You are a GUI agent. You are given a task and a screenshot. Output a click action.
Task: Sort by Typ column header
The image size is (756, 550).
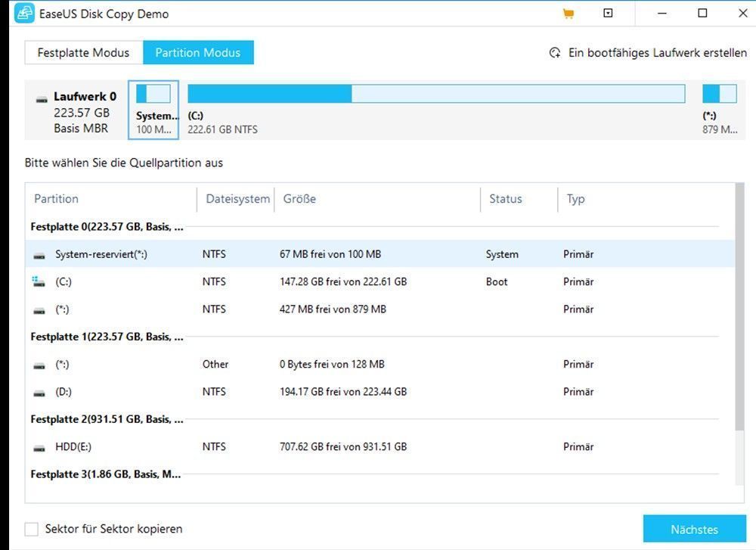pos(575,199)
